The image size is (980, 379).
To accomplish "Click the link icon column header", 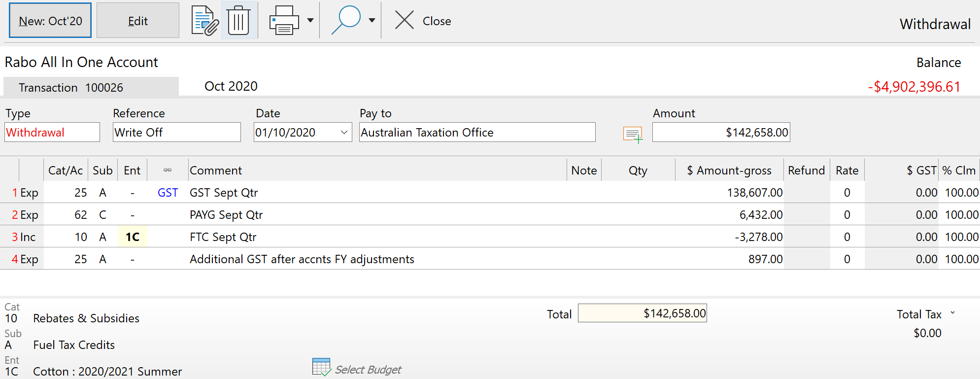I will pyautogui.click(x=168, y=171).
